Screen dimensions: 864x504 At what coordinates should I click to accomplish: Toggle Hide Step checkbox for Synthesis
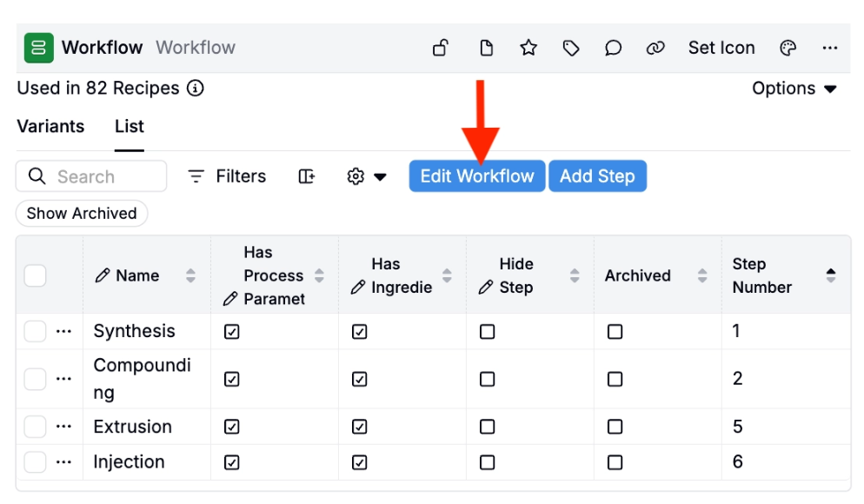[x=487, y=332]
